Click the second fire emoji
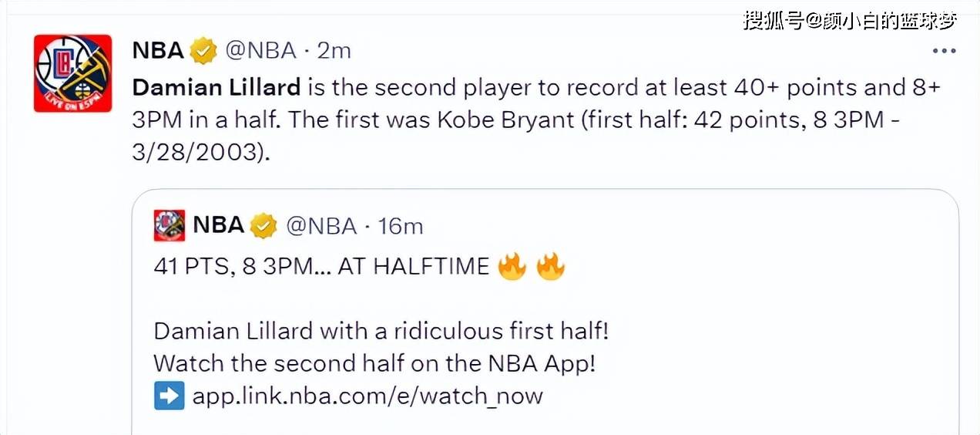 tap(550, 267)
